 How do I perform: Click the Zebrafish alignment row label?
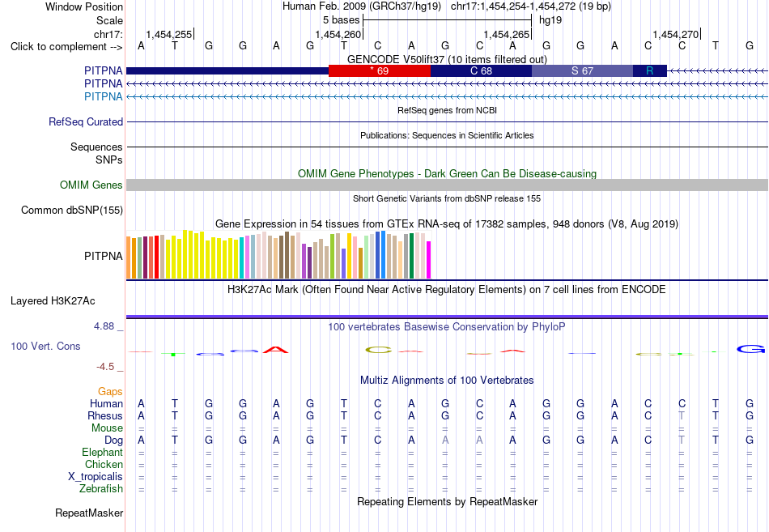click(101, 489)
